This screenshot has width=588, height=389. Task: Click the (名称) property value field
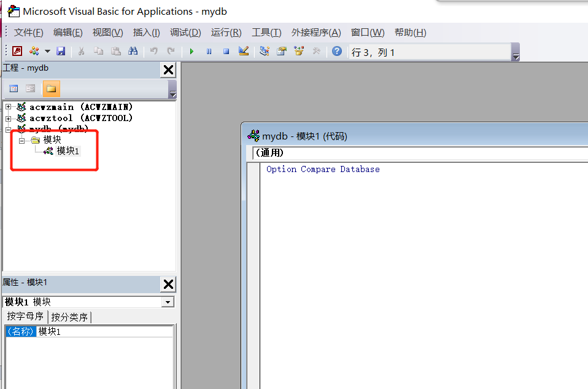(104, 332)
